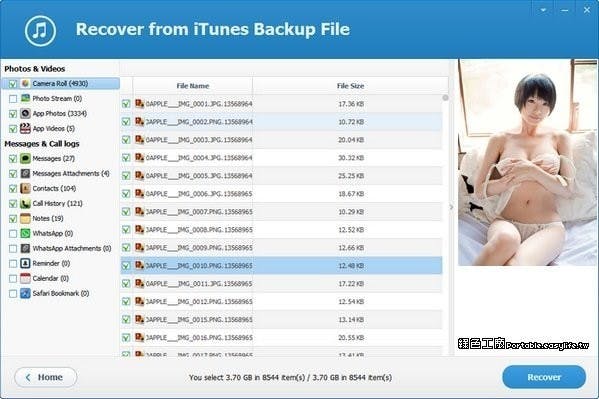Click file icon for IMG_0010.PNG row
The height and width of the screenshot is (399, 599).
tap(139, 265)
